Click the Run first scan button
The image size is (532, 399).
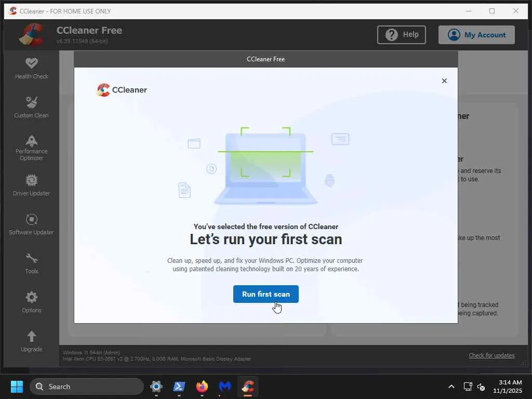tap(265, 294)
